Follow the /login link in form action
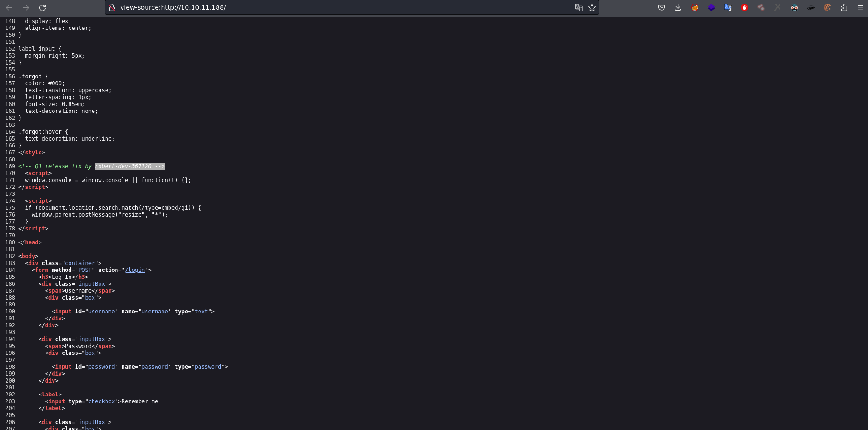 pos(135,270)
